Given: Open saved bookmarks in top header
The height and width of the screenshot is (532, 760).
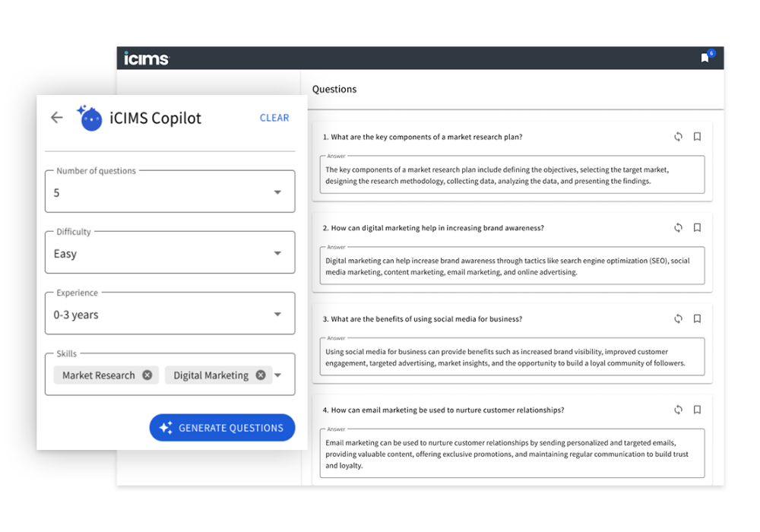Looking at the screenshot, I should pyautogui.click(x=705, y=58).
